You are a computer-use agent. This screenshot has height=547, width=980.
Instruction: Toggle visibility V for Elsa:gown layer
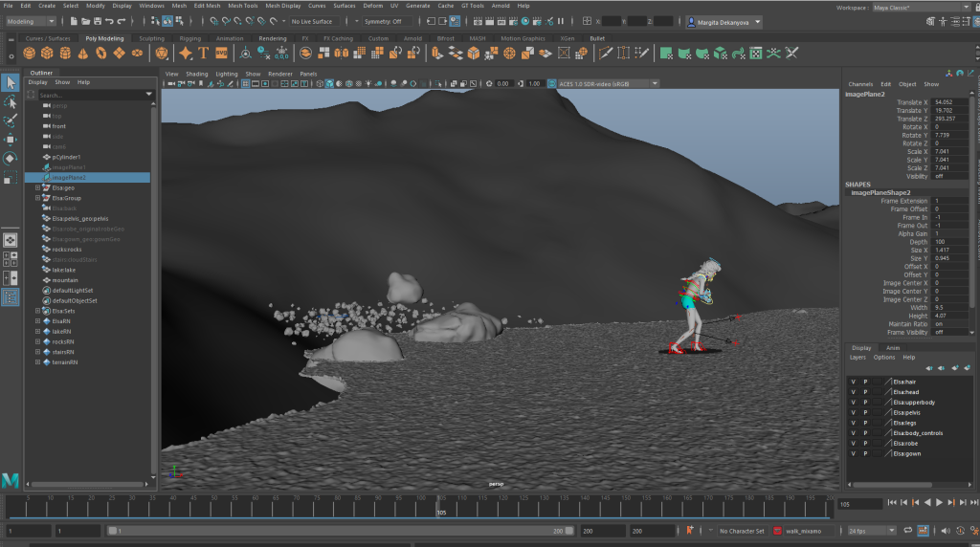(853, 453)
